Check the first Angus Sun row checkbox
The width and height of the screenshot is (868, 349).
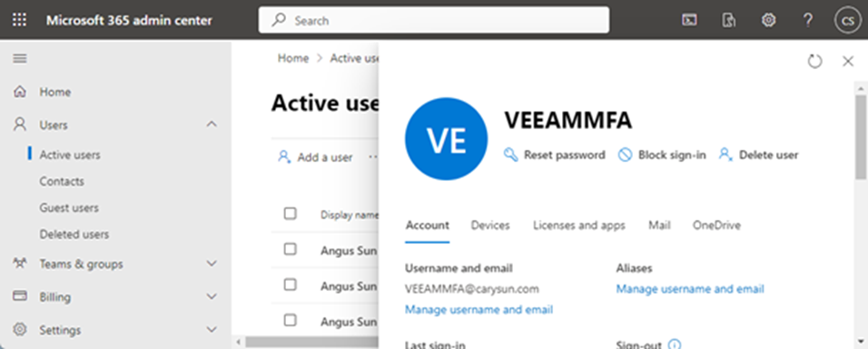[290, 249]
